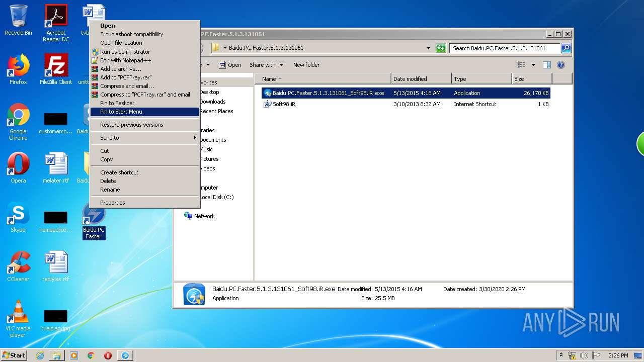Screen dimensions: 644x362
Task: Click the Explorer help icon
Action: 561,65
